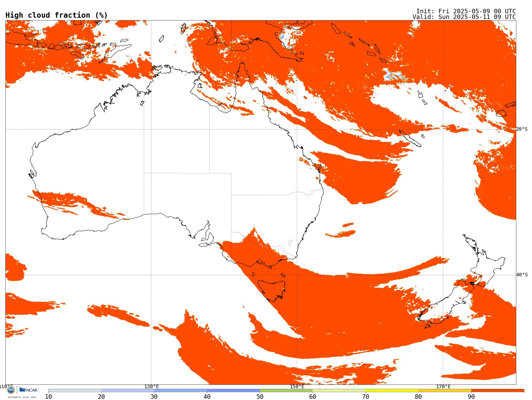
Task: Click the 80-90 gold colorbar segment
Action: [x=445, y=391]
